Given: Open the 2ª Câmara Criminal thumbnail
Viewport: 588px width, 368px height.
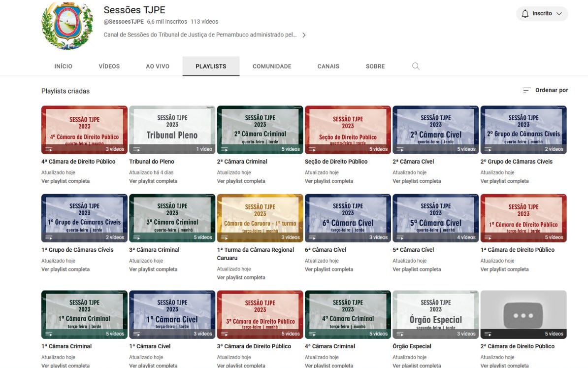Looking at the screenshot, I should point(260,130).
